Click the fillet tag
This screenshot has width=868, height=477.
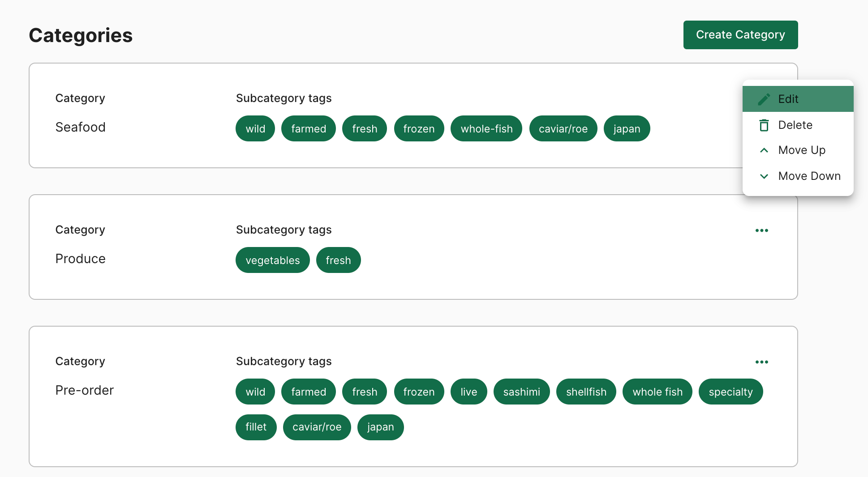pyautogui.click(x=256, y=427)
